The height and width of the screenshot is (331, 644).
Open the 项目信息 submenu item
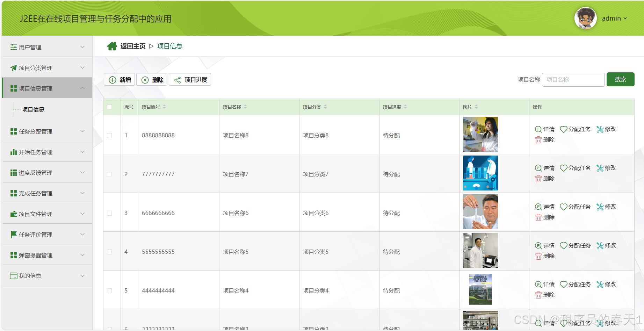33,109
